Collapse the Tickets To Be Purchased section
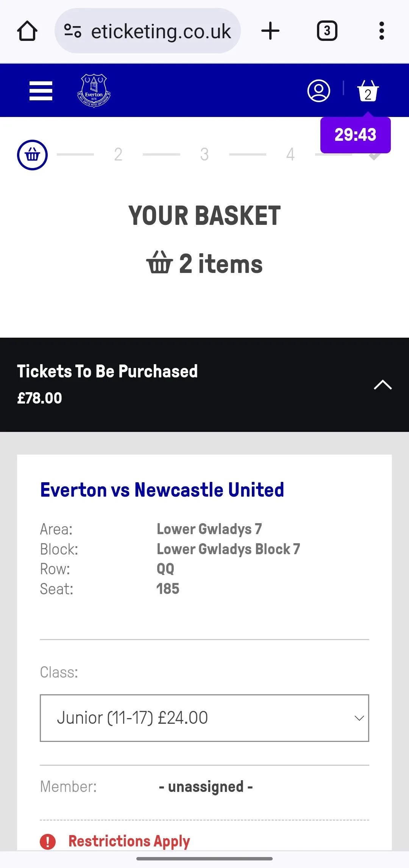Image resolution: width=409 pixels, height=868 pixels. point(382,385)
